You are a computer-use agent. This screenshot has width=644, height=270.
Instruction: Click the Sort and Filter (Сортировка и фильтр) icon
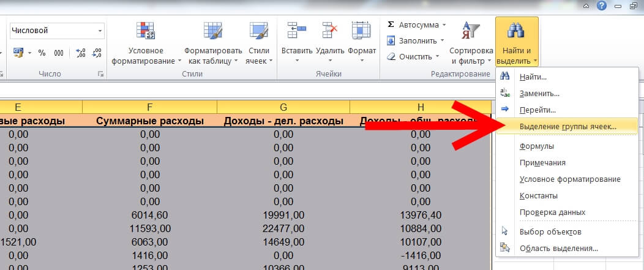coord(471,32)
